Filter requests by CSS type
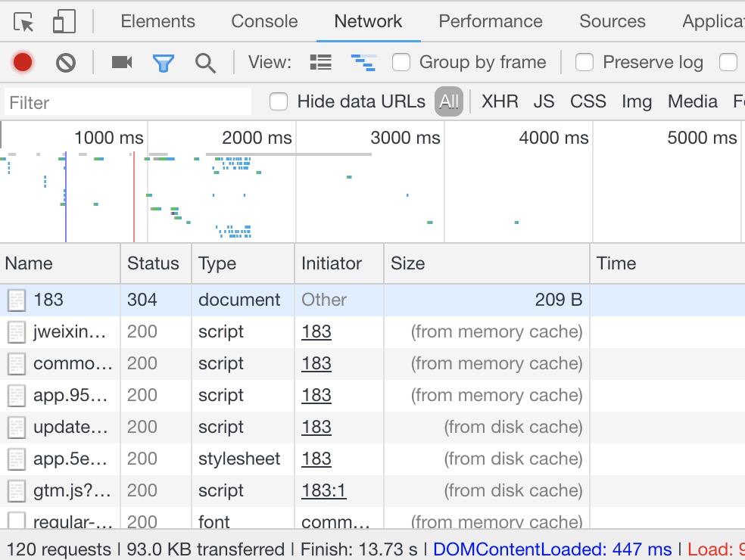745x560 pixels. pos(588,101)
